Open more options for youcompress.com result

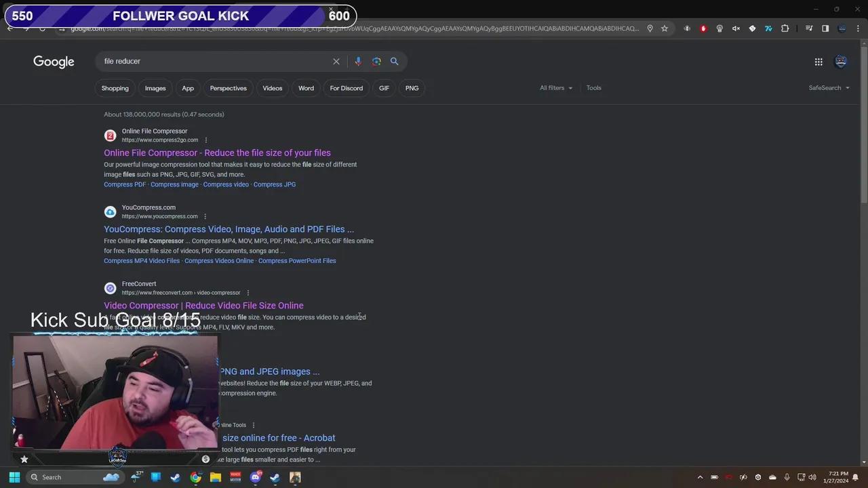pyautogui.click(x=205, y=217)
